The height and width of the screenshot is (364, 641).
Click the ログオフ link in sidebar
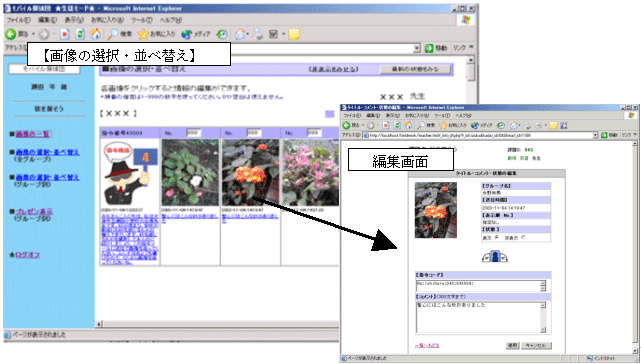point(27,255)
